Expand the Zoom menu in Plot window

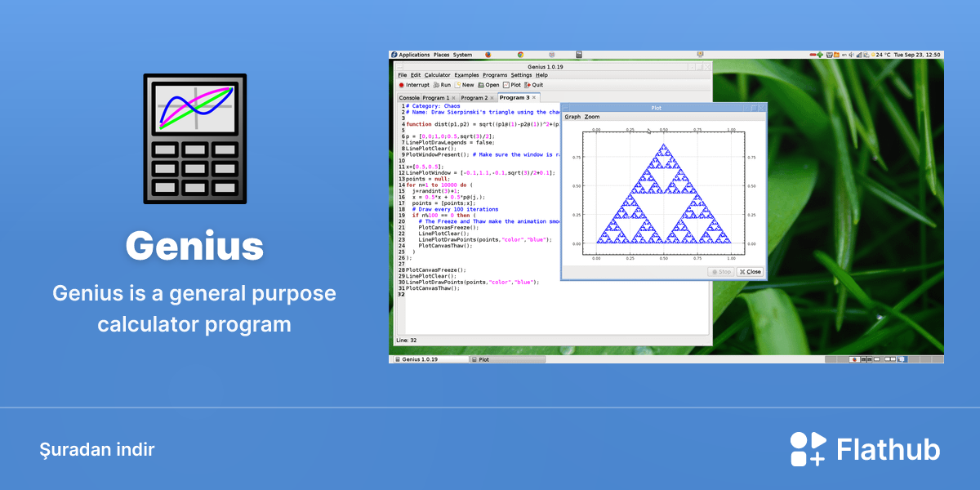tap(592, 117)
